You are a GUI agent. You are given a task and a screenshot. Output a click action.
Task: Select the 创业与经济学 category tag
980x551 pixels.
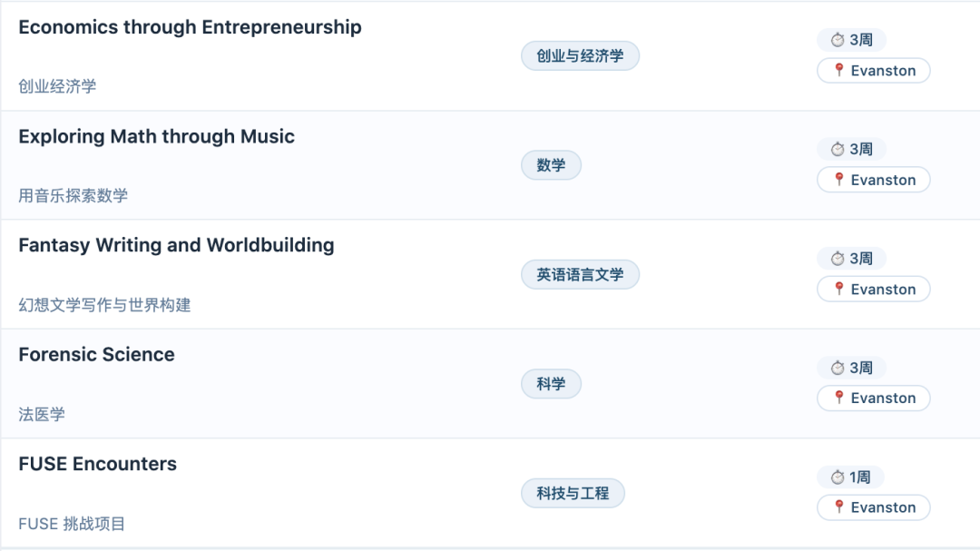pos(580,56)
